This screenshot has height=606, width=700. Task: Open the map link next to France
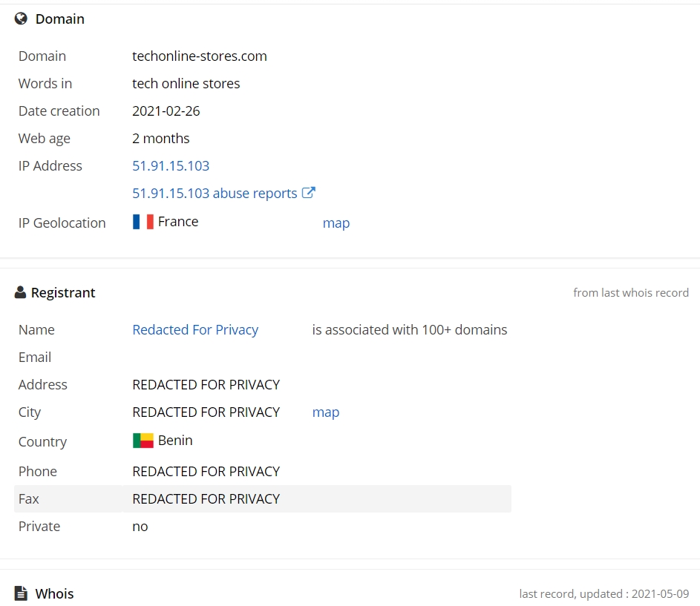point(336,223)
